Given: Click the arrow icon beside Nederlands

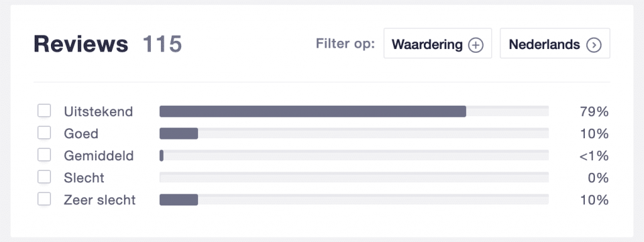Looking at the screenshot, I should pos(594,45).
